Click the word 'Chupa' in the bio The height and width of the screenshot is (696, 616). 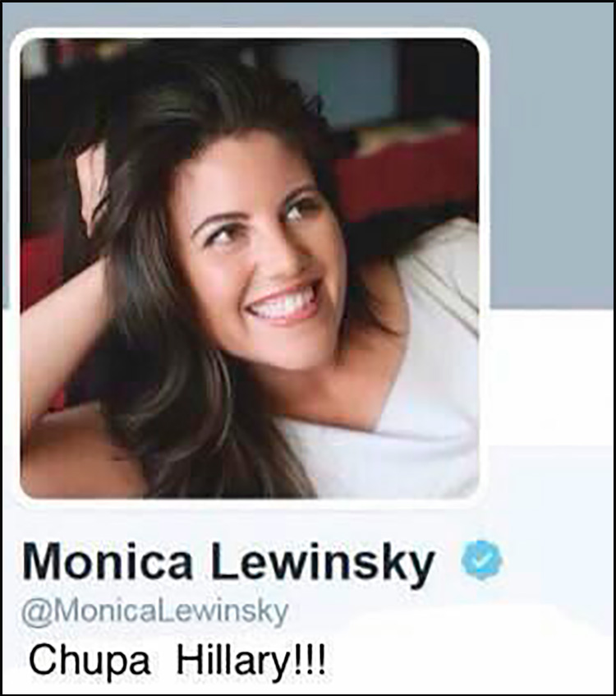click(90, 661)
